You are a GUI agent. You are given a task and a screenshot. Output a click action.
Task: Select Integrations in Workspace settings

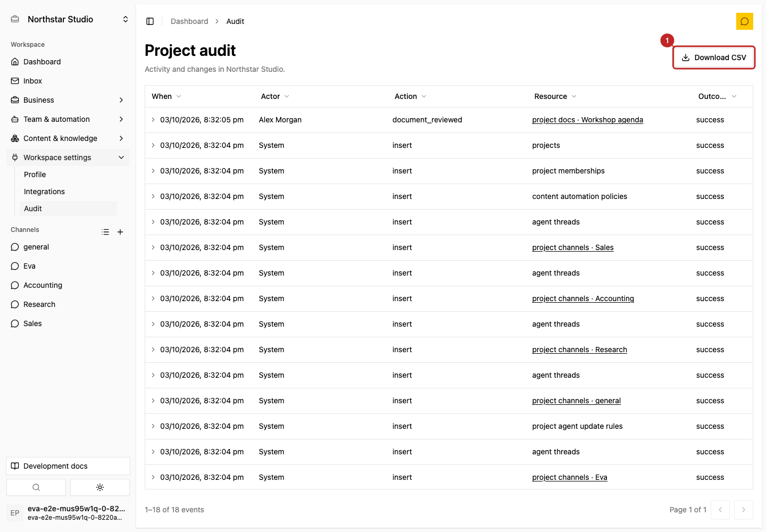68,192
